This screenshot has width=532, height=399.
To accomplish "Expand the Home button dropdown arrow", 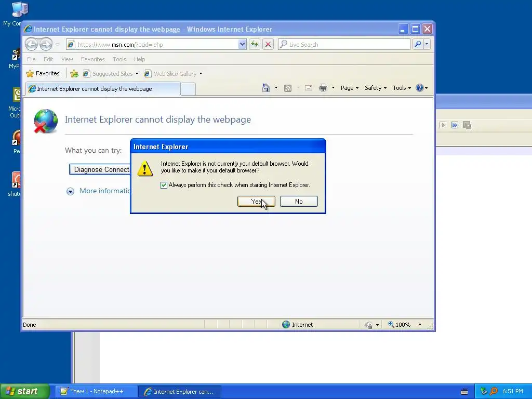I will coord(276,88).
